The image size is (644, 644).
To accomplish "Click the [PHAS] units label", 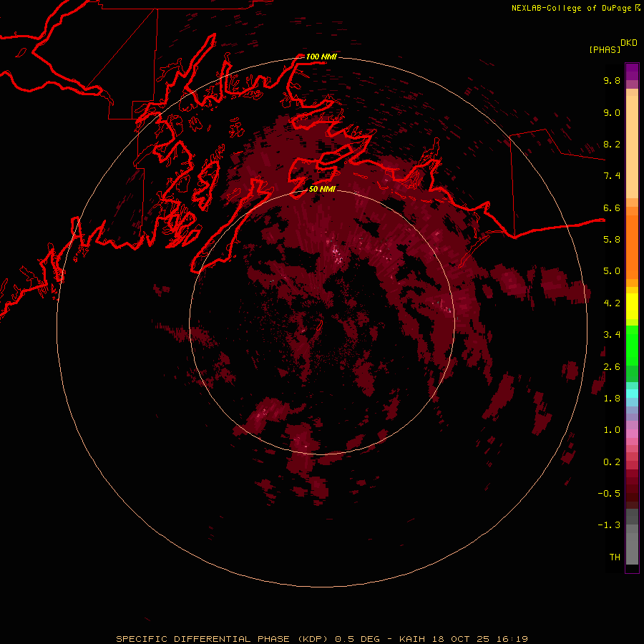I will (x=605, y=49).
